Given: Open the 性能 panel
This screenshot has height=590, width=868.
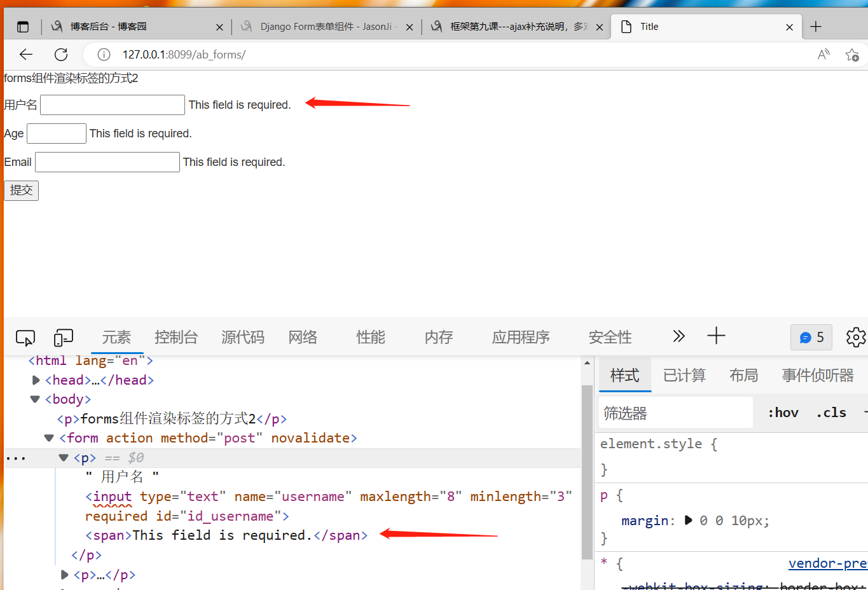Looking at the screenshot, I should (x=371, y=338).
